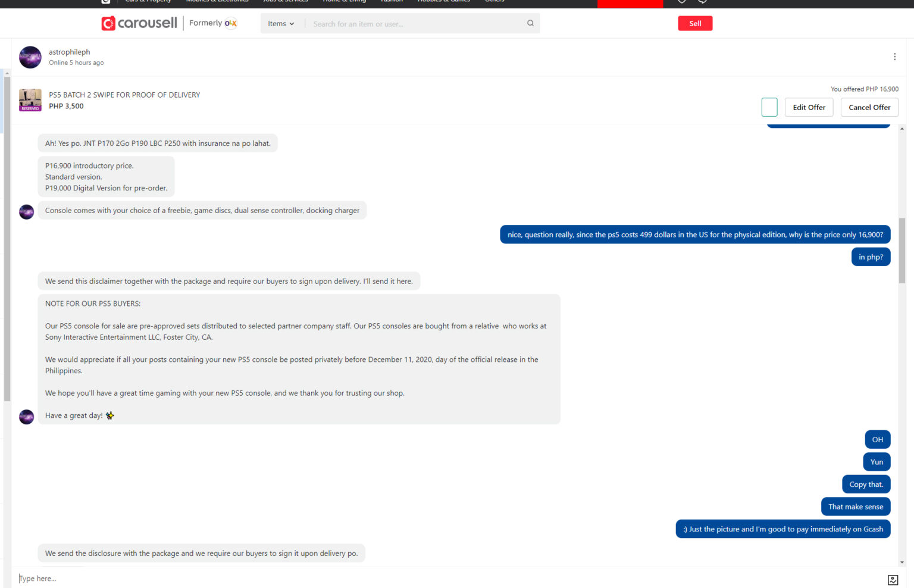Click the Cancel Offer button
Screen dimensions: 914x588
coord(869,107)
